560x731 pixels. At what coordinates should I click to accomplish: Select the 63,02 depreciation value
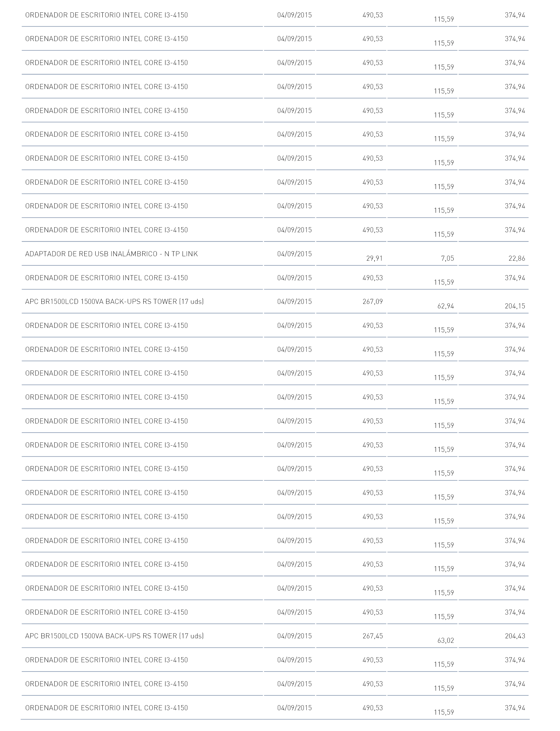[x=446, y=640]
